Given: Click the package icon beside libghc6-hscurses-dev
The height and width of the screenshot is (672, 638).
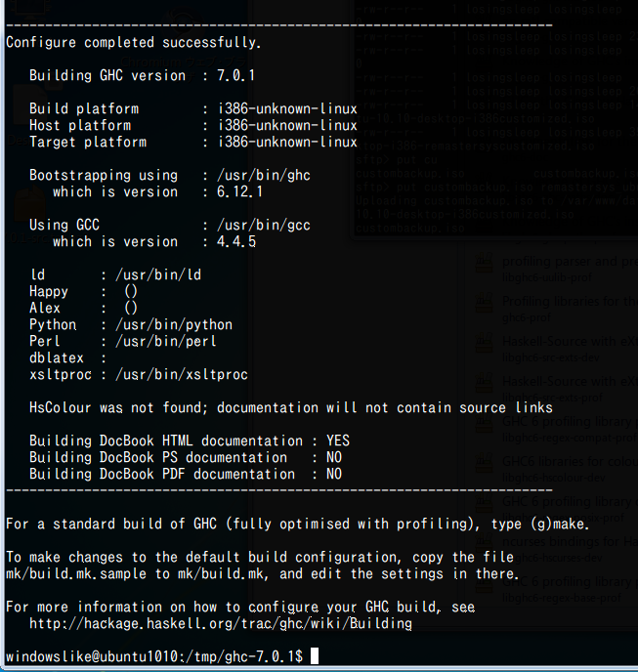Looking at the screenshot, I should (x=485, y=543).
